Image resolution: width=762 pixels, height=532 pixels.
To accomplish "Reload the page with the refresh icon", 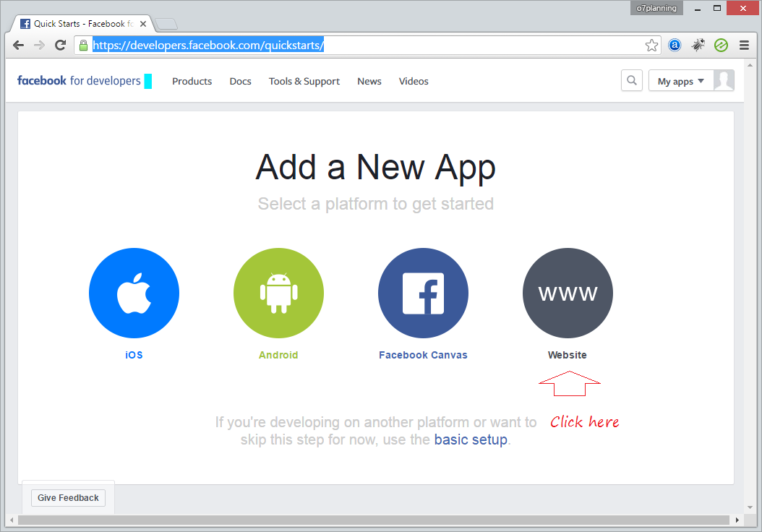I will click(x=60, y=46).
